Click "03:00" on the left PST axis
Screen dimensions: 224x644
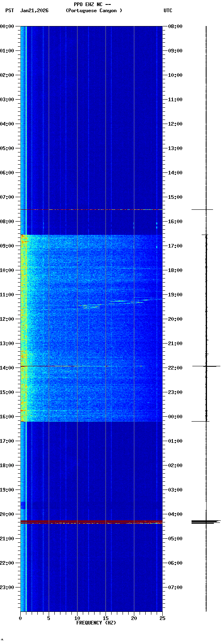click(7, 100)
